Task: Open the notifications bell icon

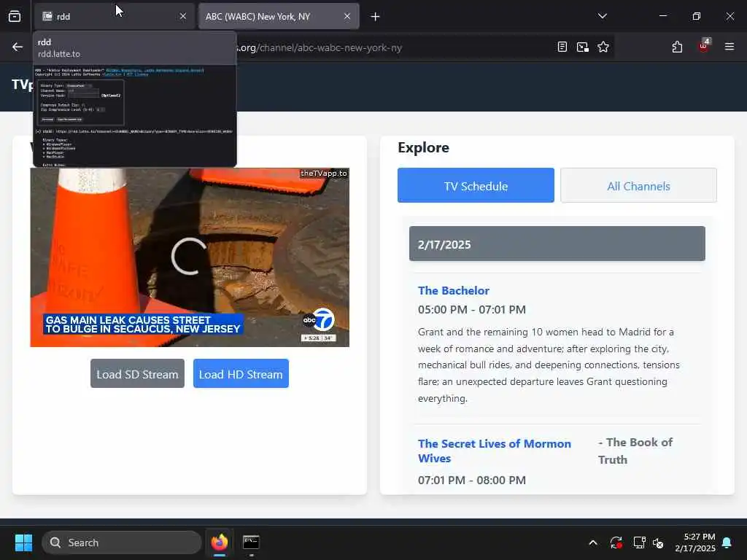Action: coord(727,542)
